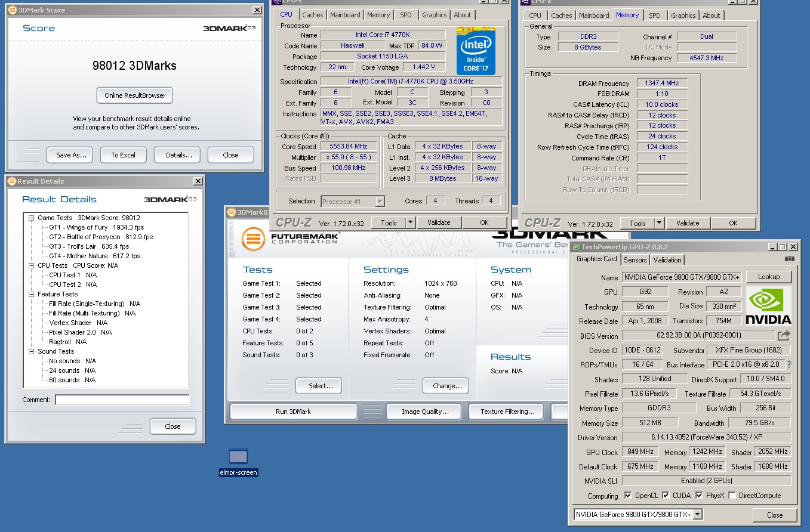
Task: Click the Online ResultBrowser button
Action: [135, 95]
